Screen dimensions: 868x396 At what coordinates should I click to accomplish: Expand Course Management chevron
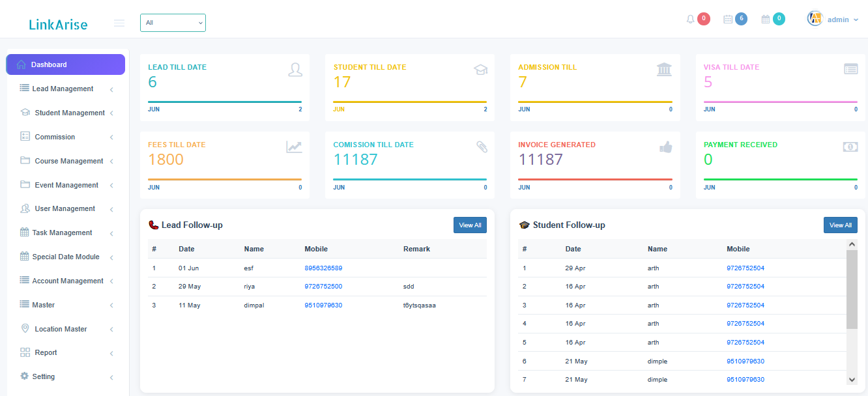point(111,162)
